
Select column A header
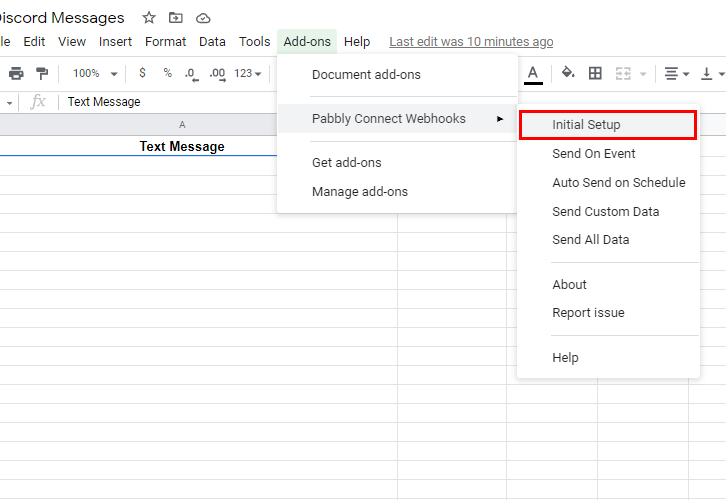[138, 125]
